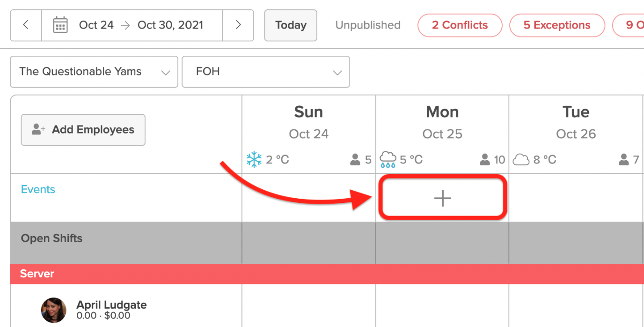644x327 pixels.
Task: Click April Ludgate's profile photo
Action: click(x=53, y=310)
